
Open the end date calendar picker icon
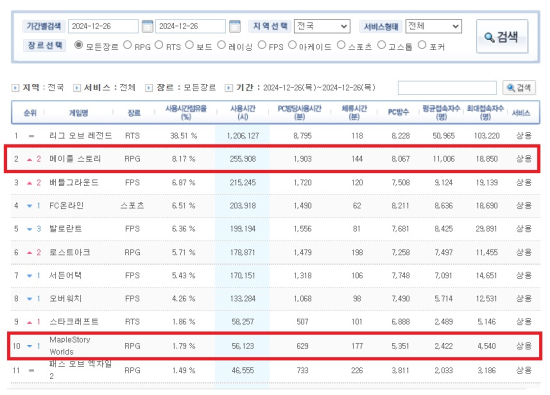pyautogui.click(x=235, y=26)
